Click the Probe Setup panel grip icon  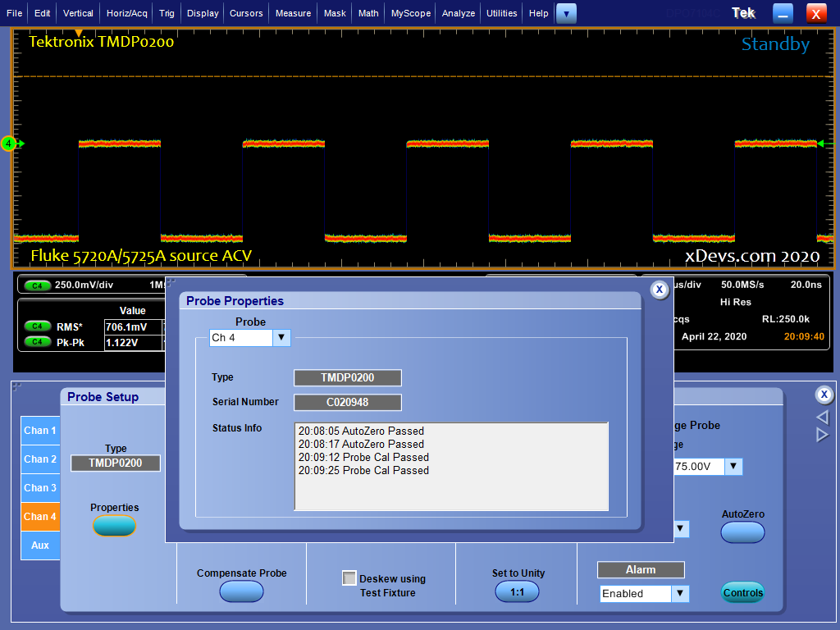coord(16,387)
